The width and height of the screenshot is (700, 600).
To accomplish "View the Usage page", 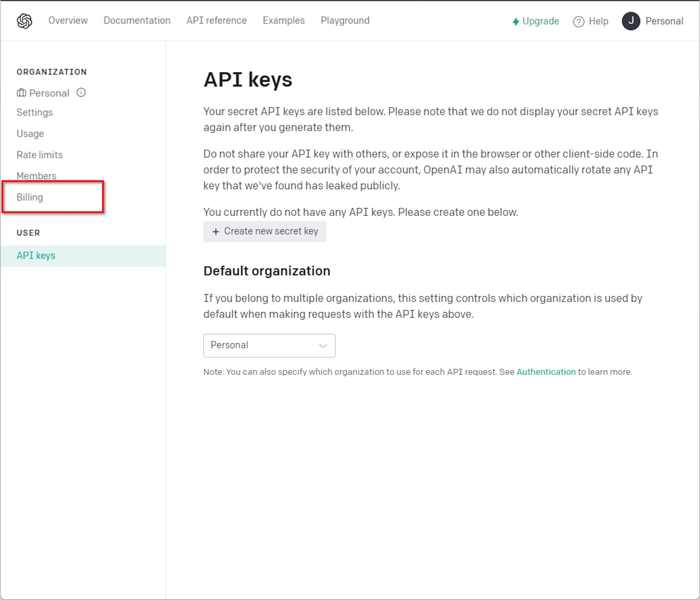I will pyautogui.click(x=30, y=134).
